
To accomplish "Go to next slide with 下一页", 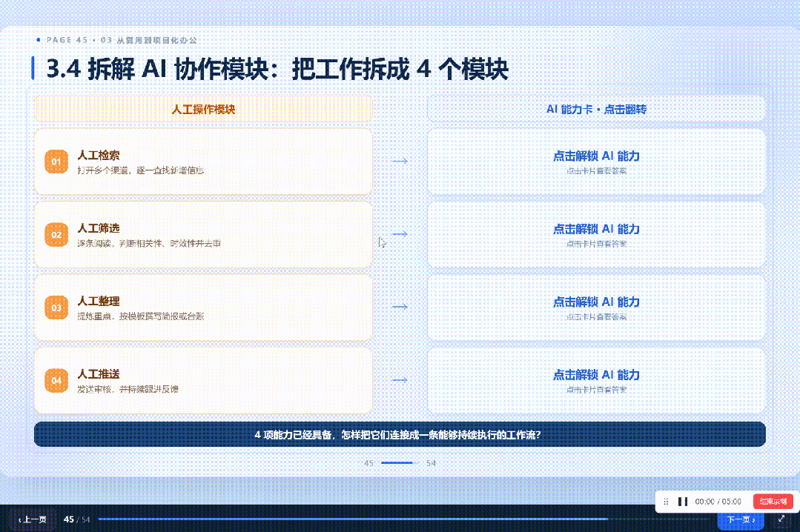I will tap(740, 519).
